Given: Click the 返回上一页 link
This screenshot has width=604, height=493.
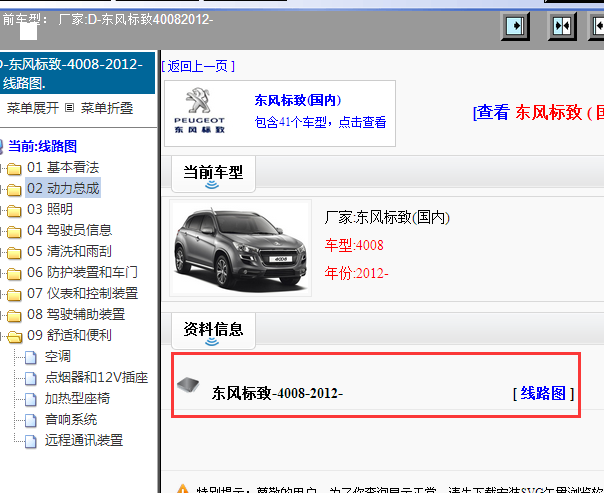Looking at the screenshot, I should click(198, 66).
